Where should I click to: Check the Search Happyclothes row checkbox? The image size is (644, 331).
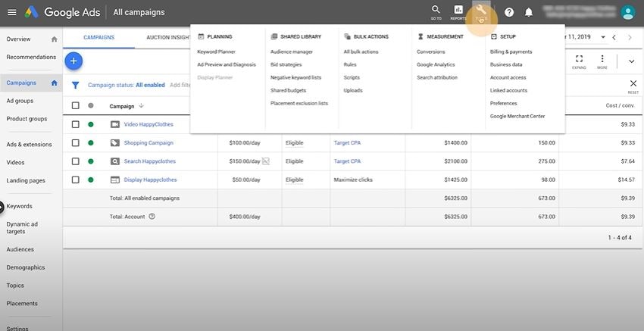76,161
